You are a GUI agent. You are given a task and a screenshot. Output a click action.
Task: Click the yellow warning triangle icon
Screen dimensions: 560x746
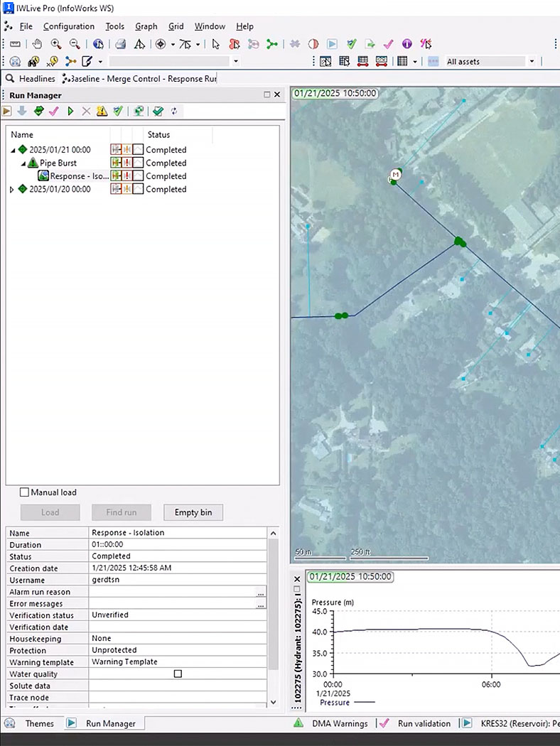[102, 111]
